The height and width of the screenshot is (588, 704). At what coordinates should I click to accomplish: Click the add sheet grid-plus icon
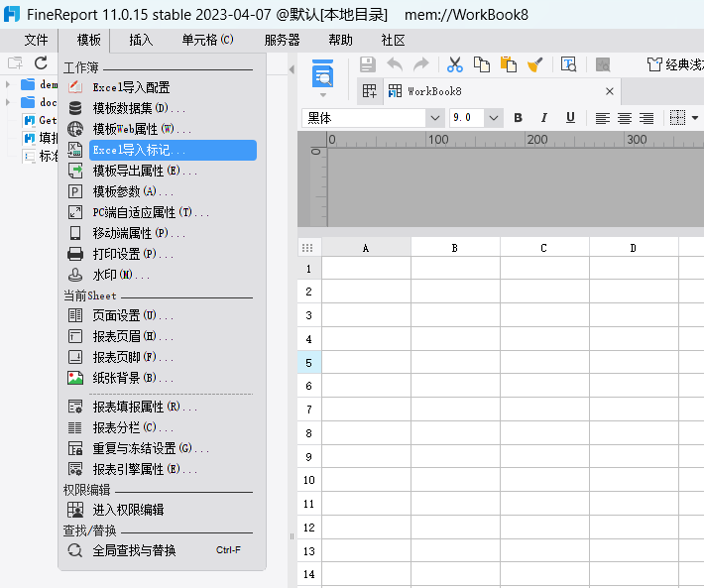coord(370,91)
